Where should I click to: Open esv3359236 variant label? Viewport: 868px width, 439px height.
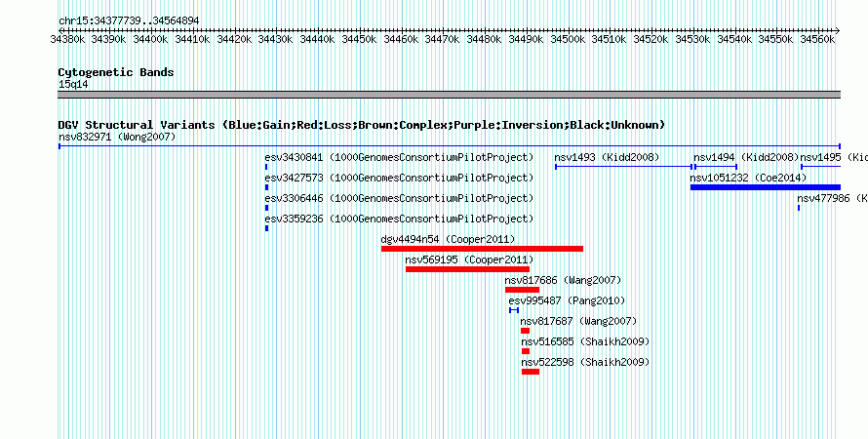(x=399, y=219)
